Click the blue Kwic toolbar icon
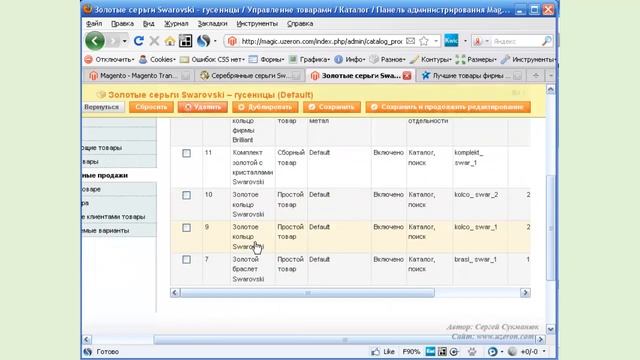Viewport: 640px width, 360px height. (x=451, y=41)
